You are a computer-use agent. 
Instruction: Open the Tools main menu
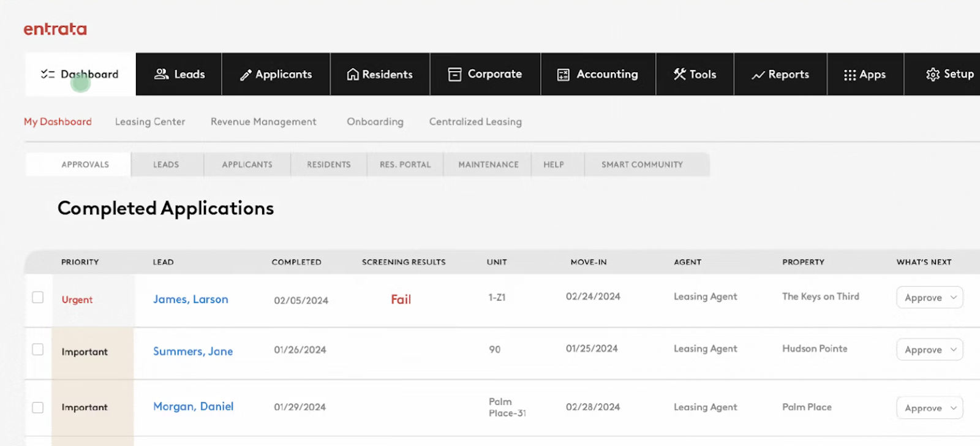coord(695,74)
